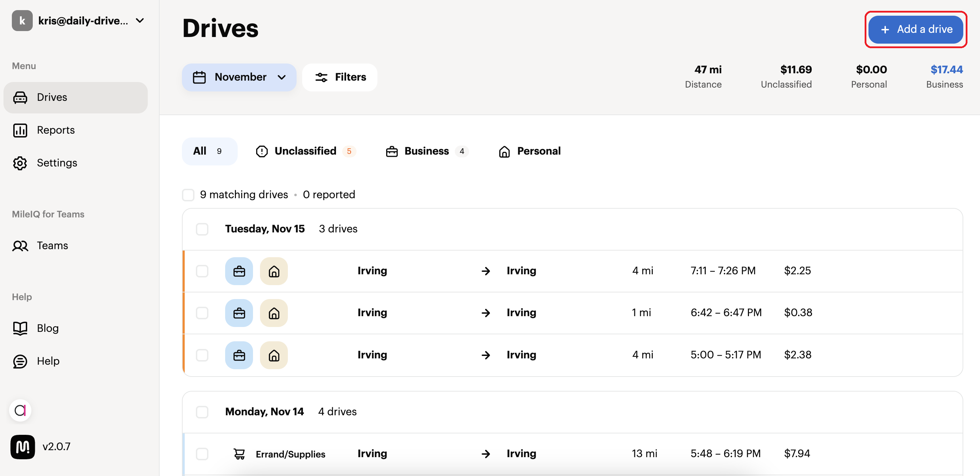Image resolution: width=980 pixels, height=476 pixels.
Task: Tick the checkbox for the $0.38 drive
Action: click(202, 313)
